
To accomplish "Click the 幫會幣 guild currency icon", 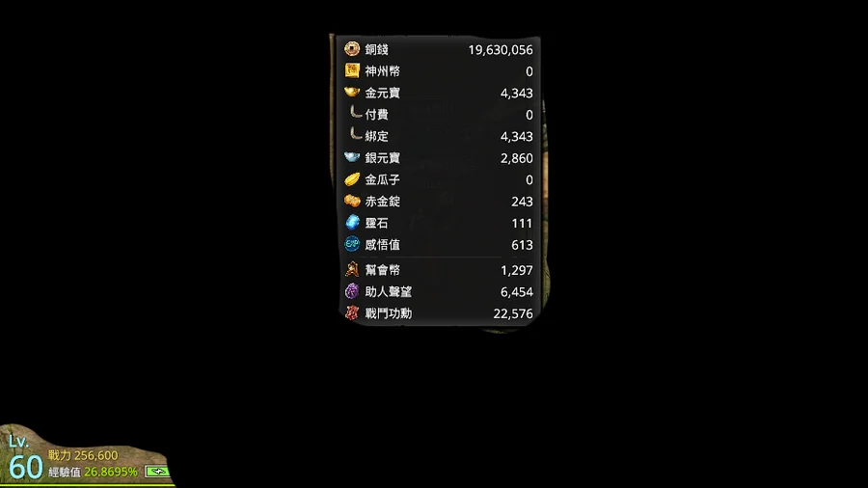I will point(352,269).
